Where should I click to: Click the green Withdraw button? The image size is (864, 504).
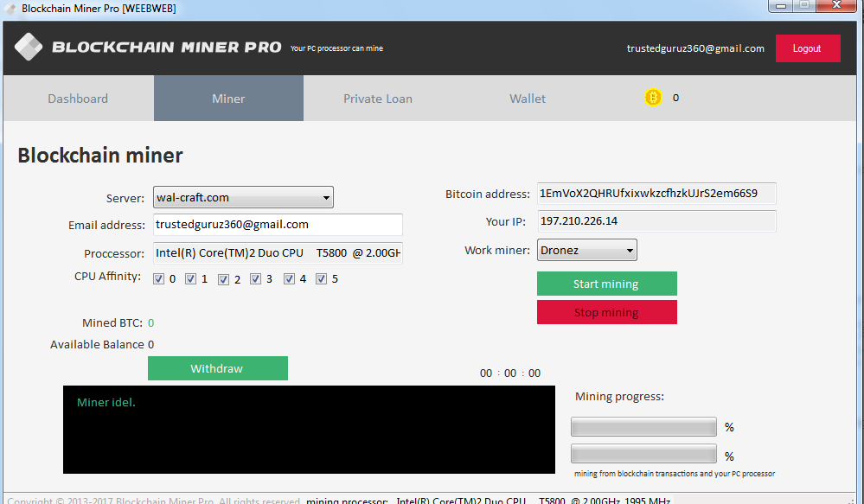point(218,368)
